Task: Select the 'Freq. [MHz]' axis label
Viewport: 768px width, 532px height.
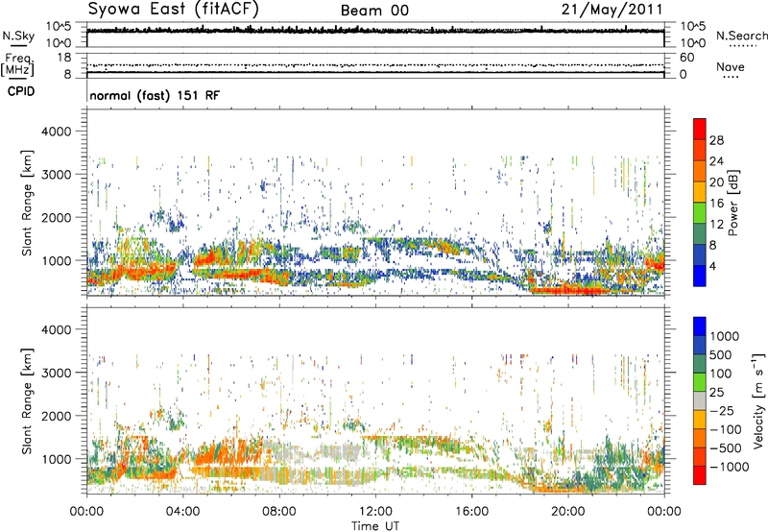Action: coord(17,64)
